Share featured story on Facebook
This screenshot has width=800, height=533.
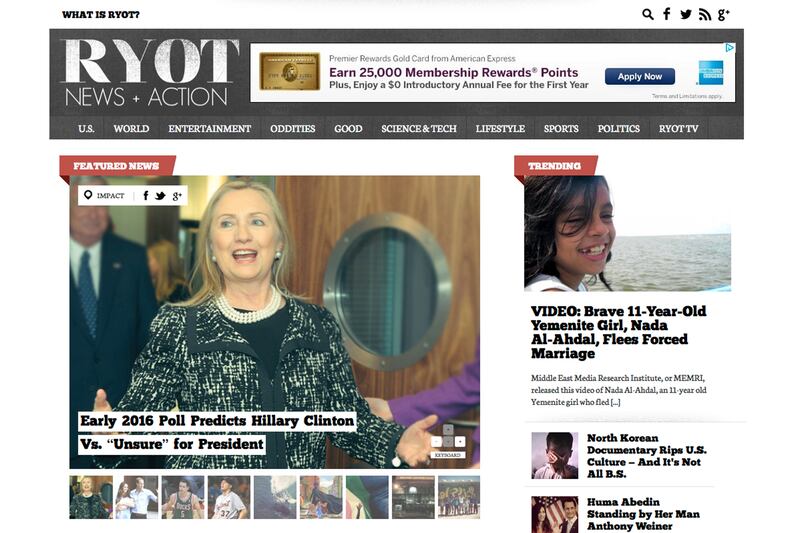click(x=146, y=195)
